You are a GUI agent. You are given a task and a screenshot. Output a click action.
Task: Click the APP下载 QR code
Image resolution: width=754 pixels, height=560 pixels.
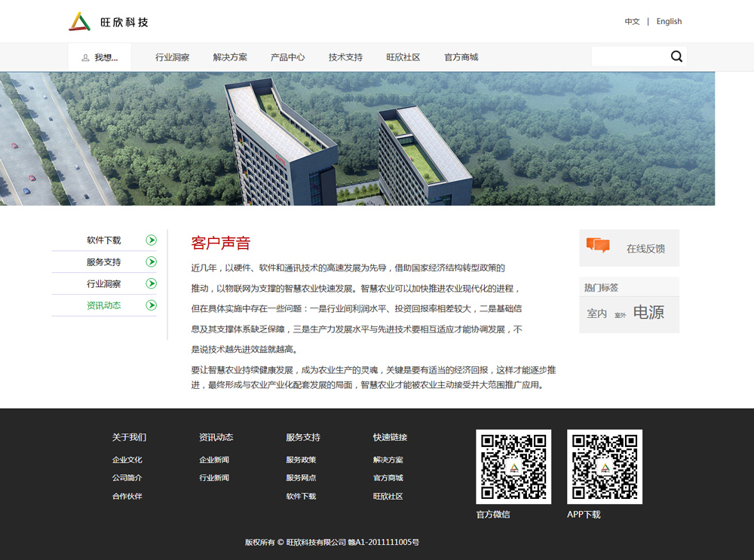tap(605, 467)
